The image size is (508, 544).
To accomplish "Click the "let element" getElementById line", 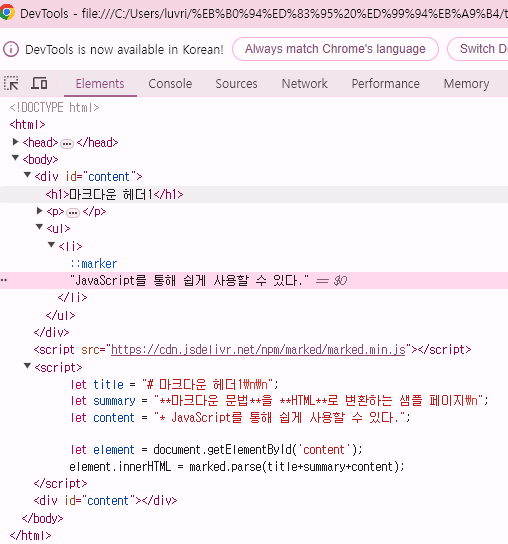I will click(216, 450).
